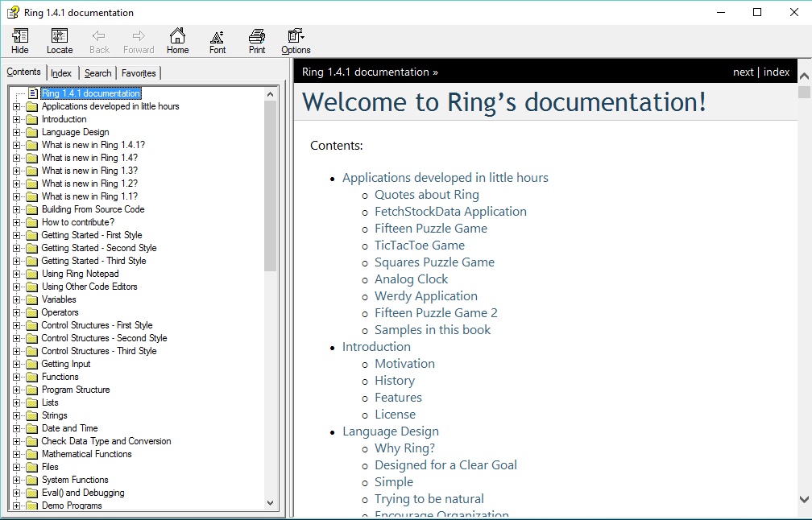Image resolution: width=812 pixels, height=520 pixels.
Task: Click the Lists folder icon
Action: pyautogui.click(x=32, y=402)
